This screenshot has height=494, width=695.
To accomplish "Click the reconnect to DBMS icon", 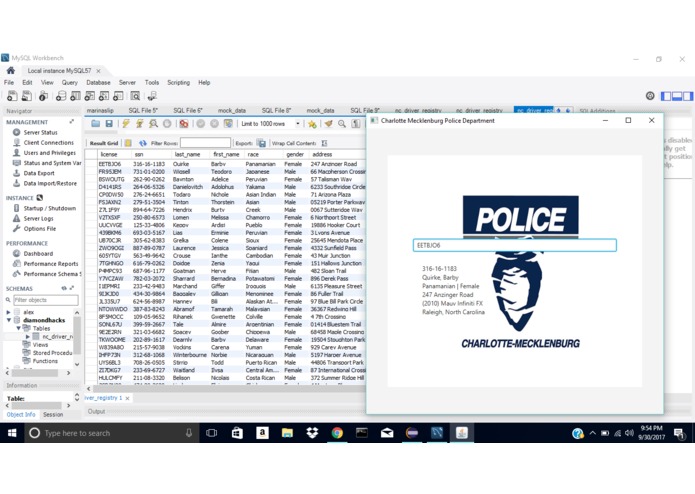I will click(x=152, y=96).
